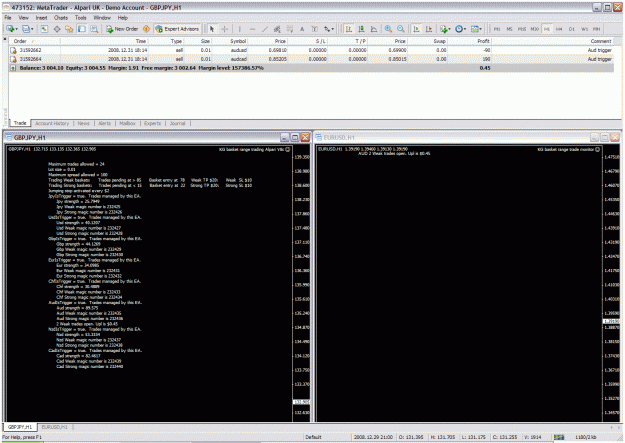
Task: Choose the trendline drawing tool
Action: (265, 29)
